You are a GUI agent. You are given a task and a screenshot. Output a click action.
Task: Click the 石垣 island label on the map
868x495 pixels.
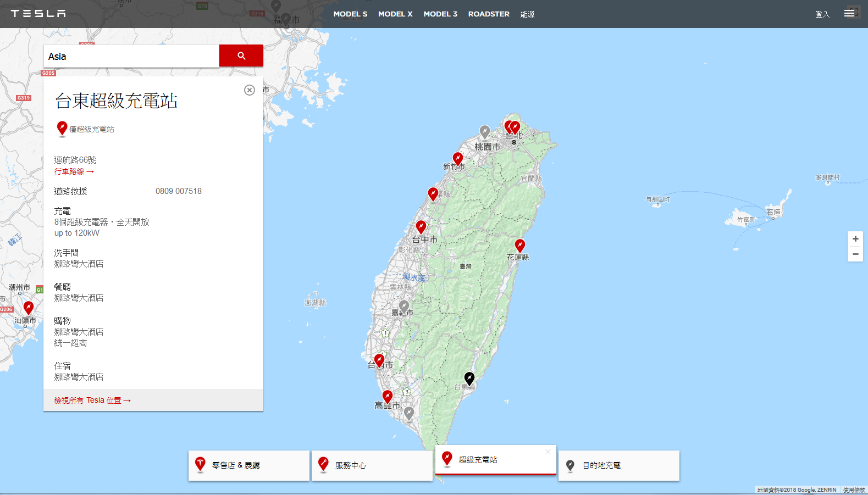(773, 212)
